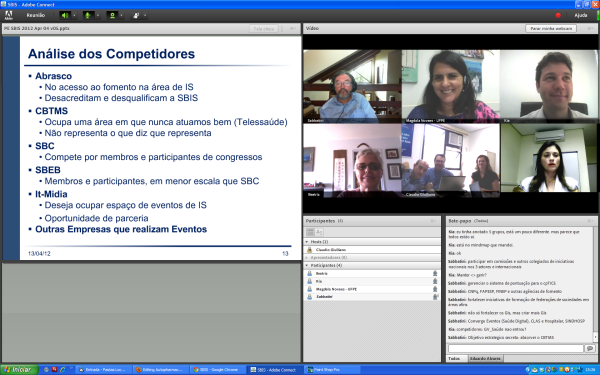Click the chat pod scrollbar
Image resolution: width=600 pixels, height=375 pixels.
click(x=595, y=284)
